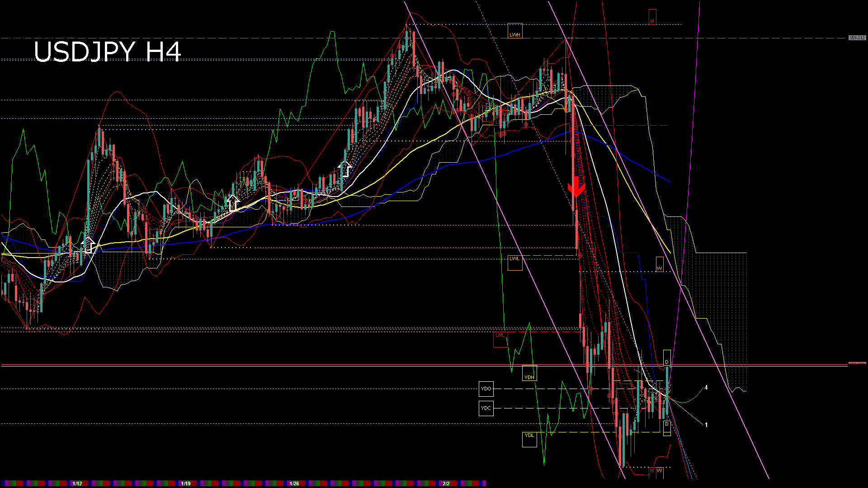Expand the YDO yesterday open label box
Viewport: 868px width, 488px height.
coord(486,388)
